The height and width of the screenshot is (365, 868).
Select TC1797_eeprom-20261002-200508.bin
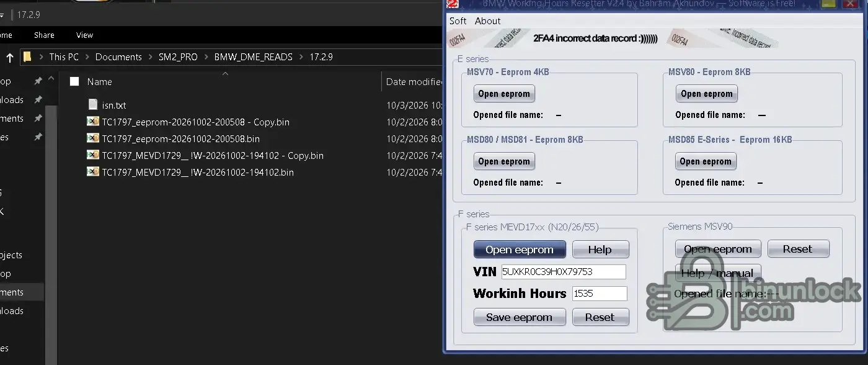pos(180,138)
